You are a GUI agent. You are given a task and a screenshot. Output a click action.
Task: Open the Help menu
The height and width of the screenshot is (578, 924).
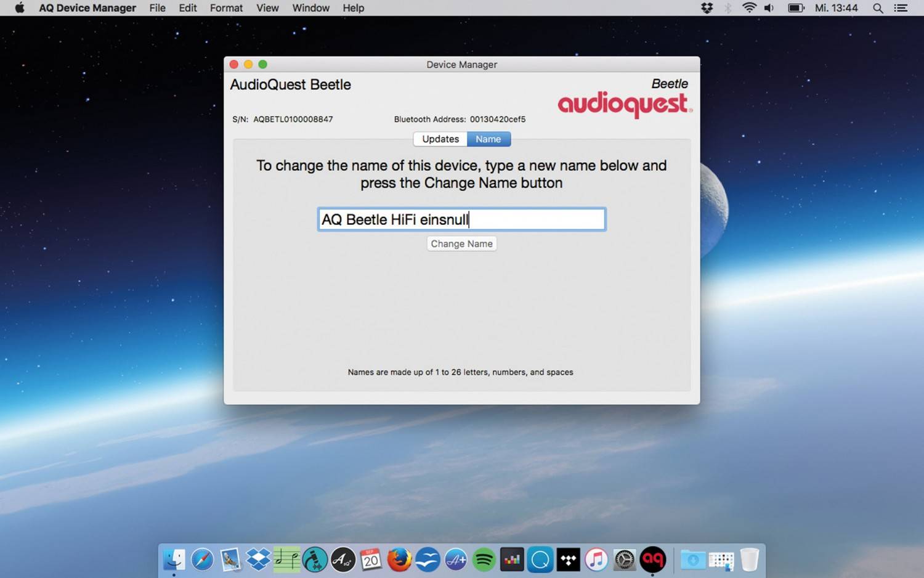click(x=354, y=8)
